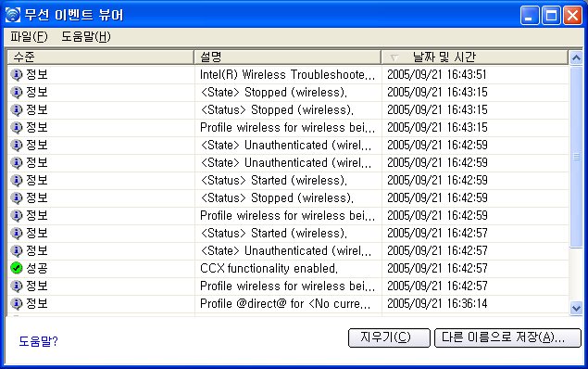Screen dimensions: 588x369
Task: Click the scrollbar up arrow
Action: [576, 57]
